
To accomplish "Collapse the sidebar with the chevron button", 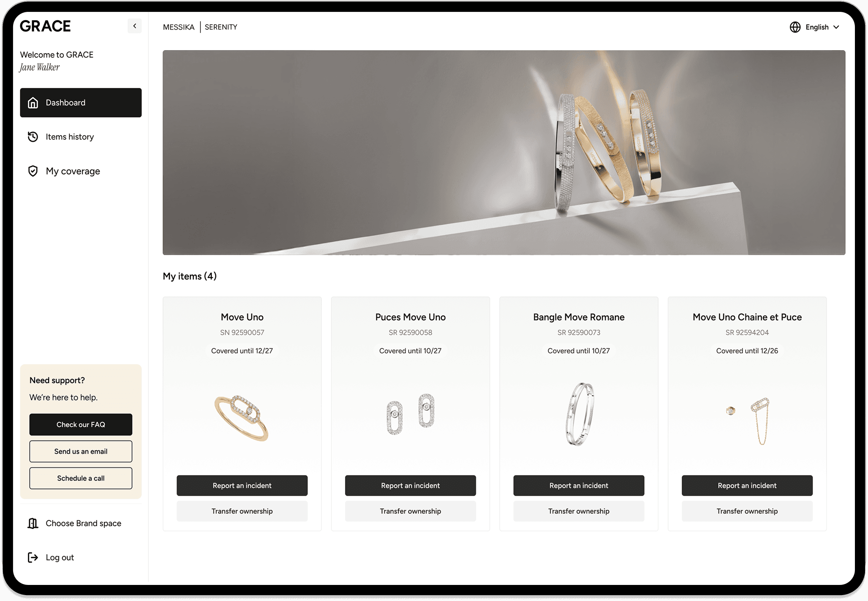I will [135, 26].
